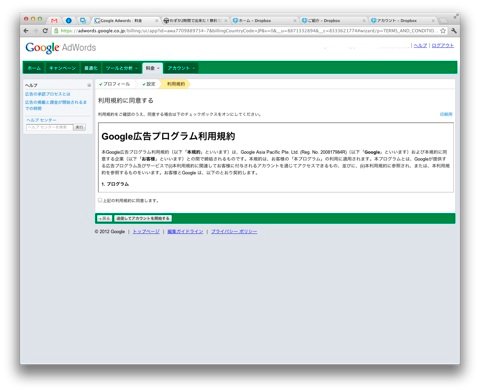Enter full screen with the top-right arrows icon
The height and width of the screenshot is (392, 480).
point(456,16)
